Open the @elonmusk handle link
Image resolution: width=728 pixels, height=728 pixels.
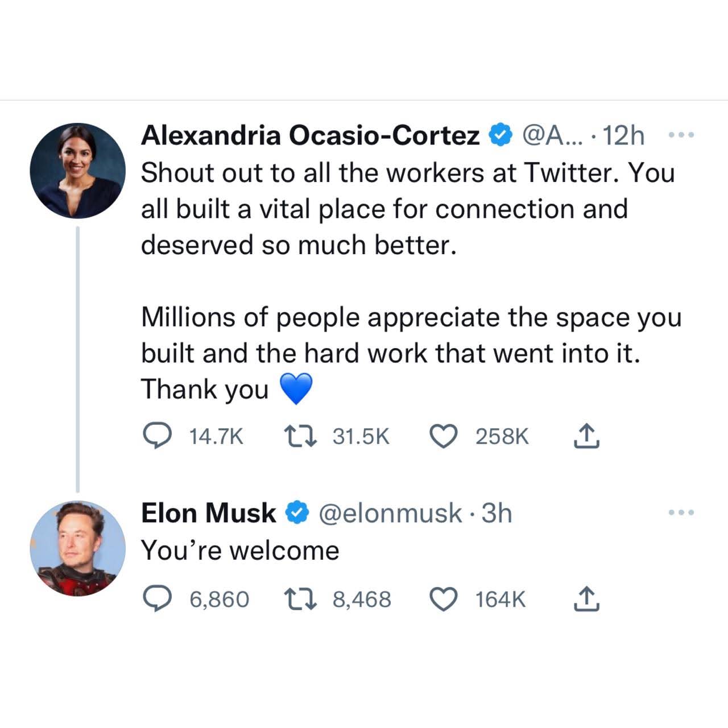390,512
